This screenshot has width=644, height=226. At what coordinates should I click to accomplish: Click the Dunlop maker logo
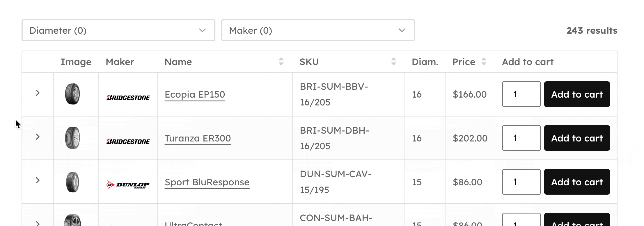tap(128, 185)
